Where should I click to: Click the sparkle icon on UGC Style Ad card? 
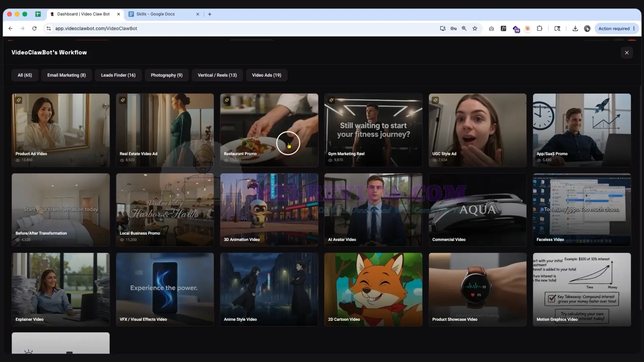tap(435, 100)
